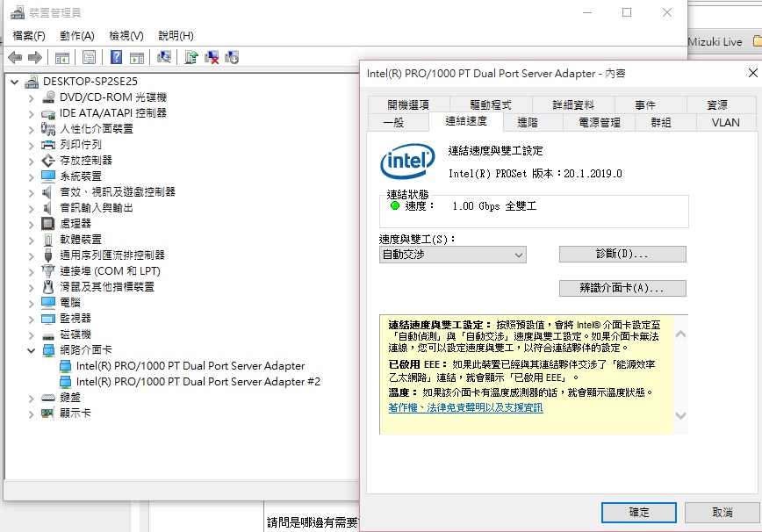Click the IDE ATA/ATAPI 控制器 icon
This screenshot has width=762, height=532.
pos(48,113)
